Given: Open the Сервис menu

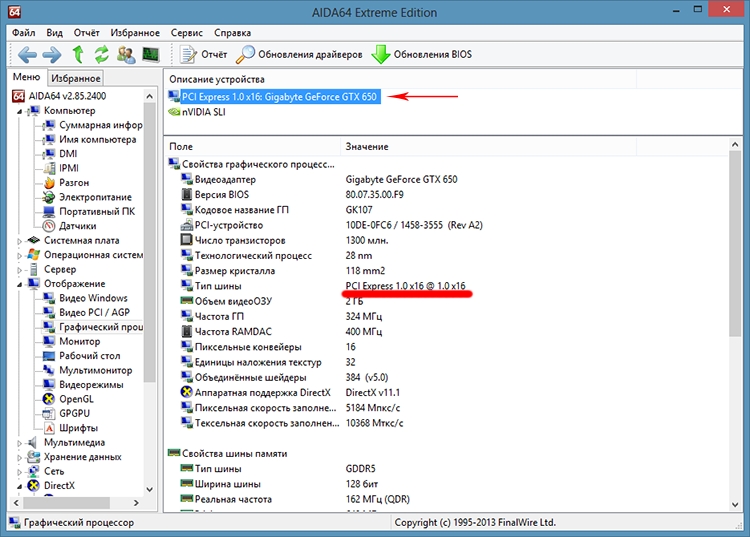Looking at the screenshot, I should pos(186,32).
